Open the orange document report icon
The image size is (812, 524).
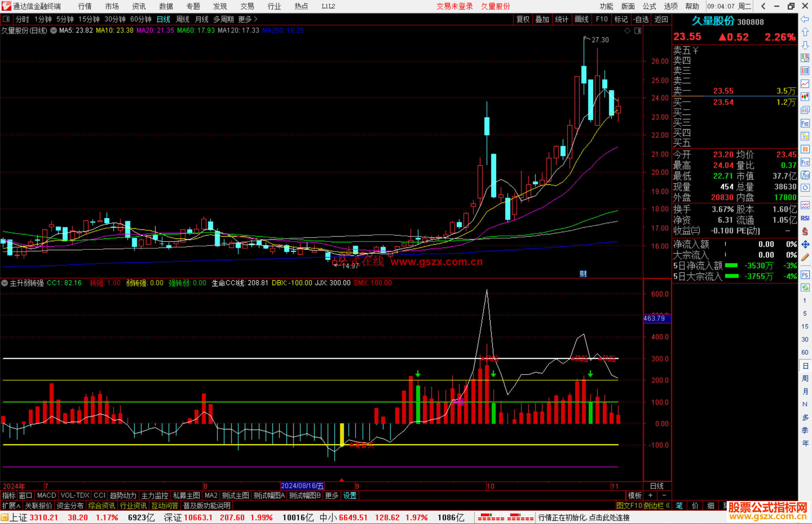click(805, 149)
